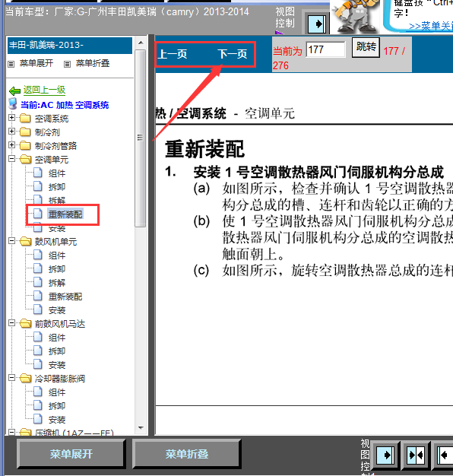Viewport: 453px width, 476px height.
Task: Collapse the 空调单元 folder node
Action: click(x=12, y=158)
